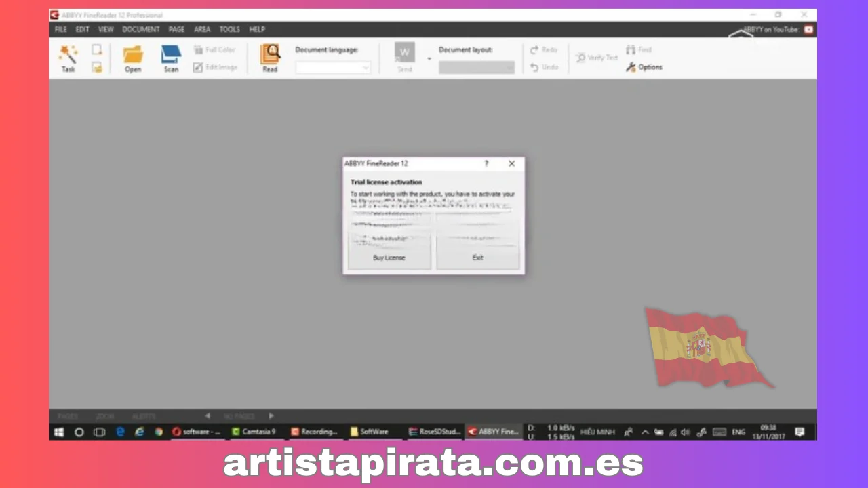The image size is (868, 488).
Task: Open the Document language combo box
Action: point(333,67)
